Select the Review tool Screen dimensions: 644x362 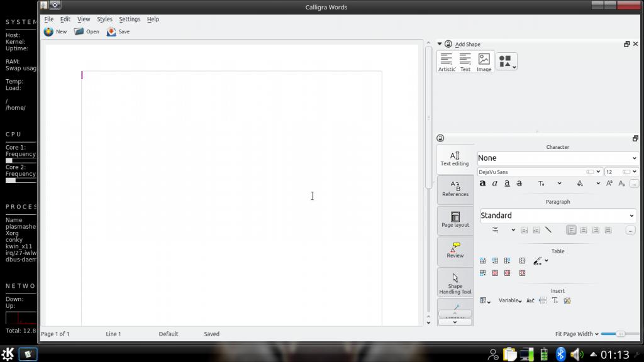pos(455,251)
